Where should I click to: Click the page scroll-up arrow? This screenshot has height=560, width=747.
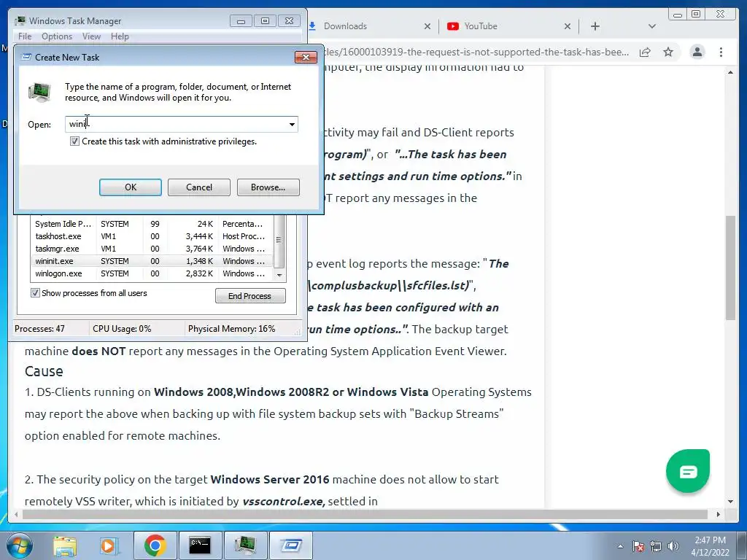pos(730,73)
